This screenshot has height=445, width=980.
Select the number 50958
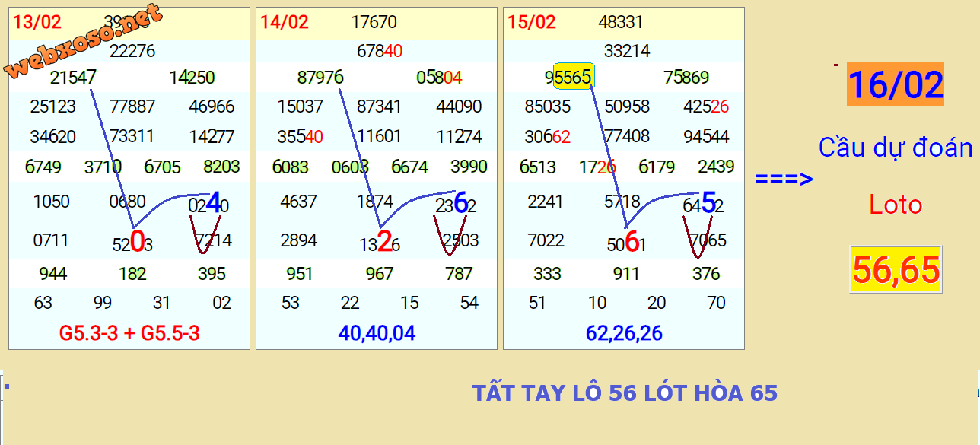pos(627,106)
